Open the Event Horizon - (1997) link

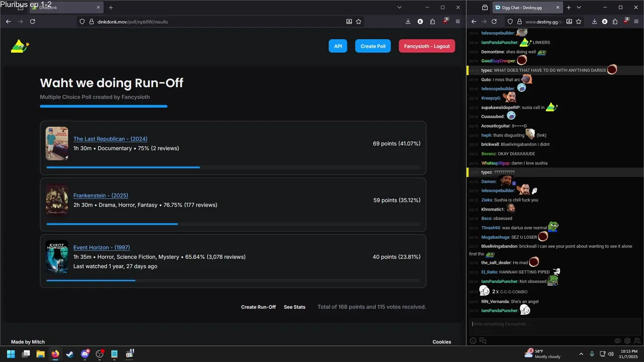click(x=102, y=247)
